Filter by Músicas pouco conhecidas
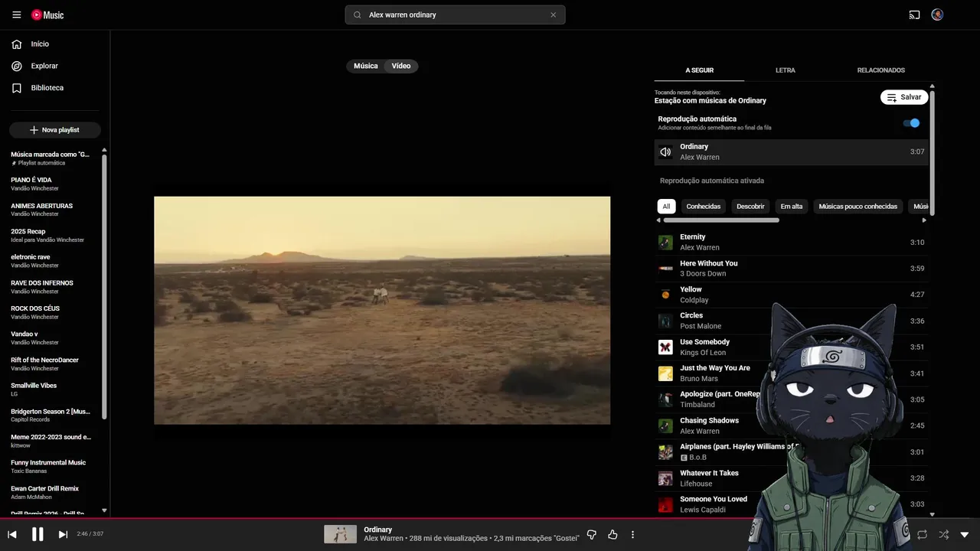The height and width of the screenshot is (551, 980). coord(857,206)
